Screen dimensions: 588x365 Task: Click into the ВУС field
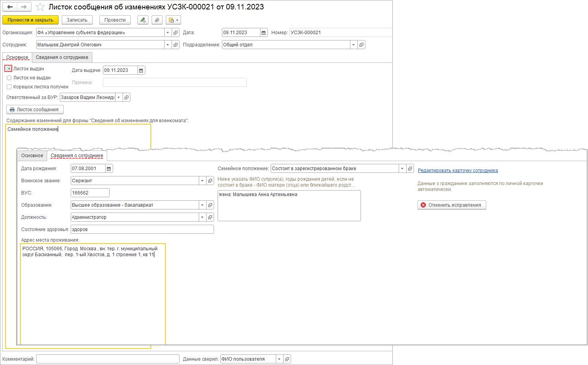[90, 193]
